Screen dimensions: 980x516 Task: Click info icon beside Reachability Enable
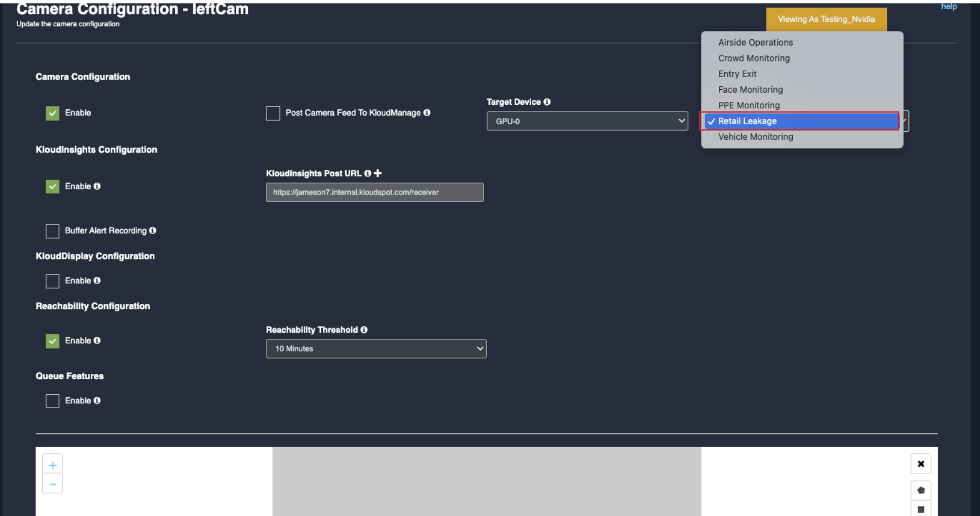97,340
